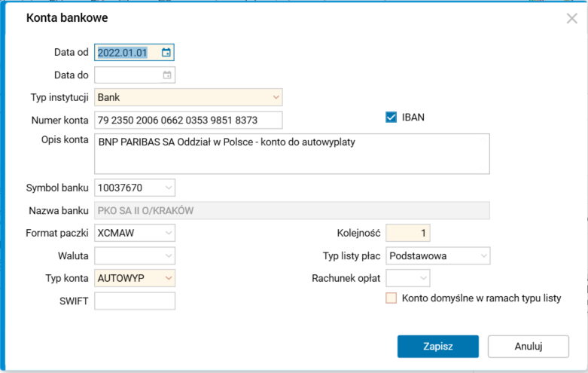Open the calendar picker for Data do
The height and width of the screenshot is (373, 588).
click(x=167, y=75)
